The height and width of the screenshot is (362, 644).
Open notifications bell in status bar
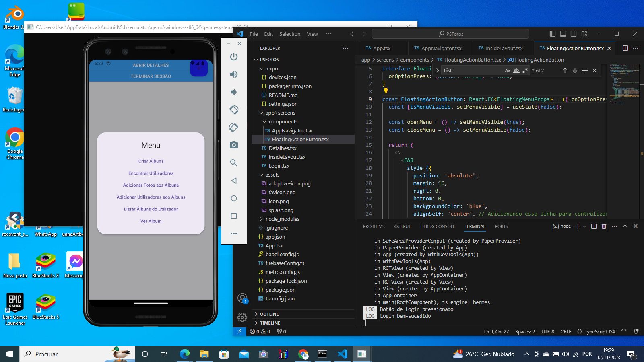tap(636, 331)
